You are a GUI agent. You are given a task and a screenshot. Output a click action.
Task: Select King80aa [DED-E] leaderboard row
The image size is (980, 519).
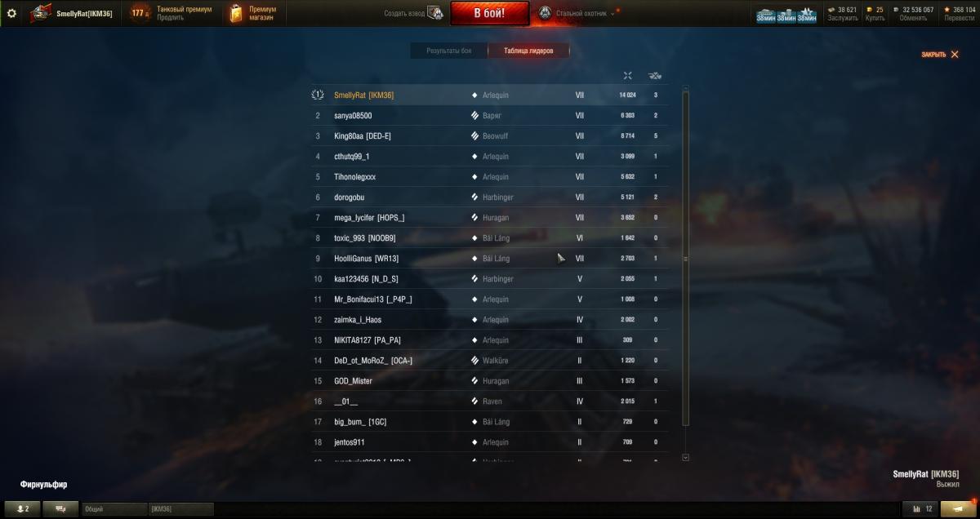pyautogui.click(x=489, y=136)
